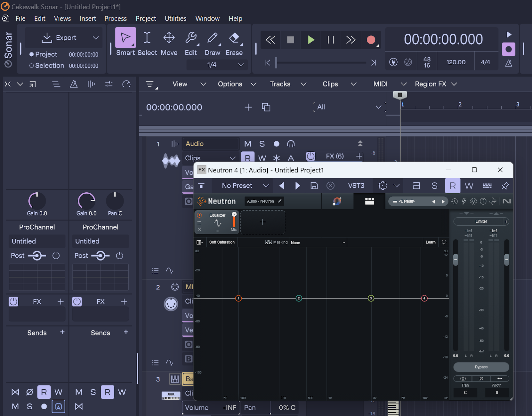Pause the transport
Image resolution: width=532 pixels, height=416 pixels.
[x=331, y=40]
